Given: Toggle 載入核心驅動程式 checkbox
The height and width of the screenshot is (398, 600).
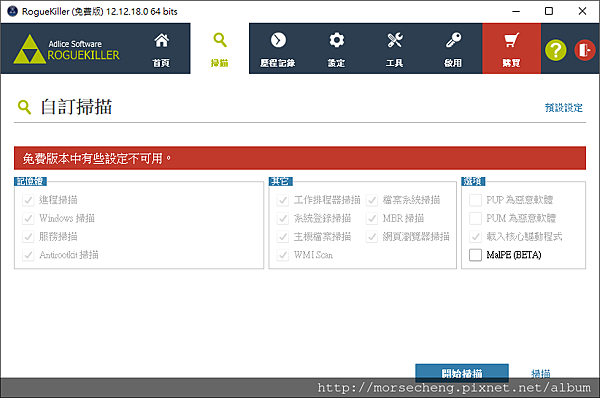Looking at the screenshot, I should [x=475, y=237].
